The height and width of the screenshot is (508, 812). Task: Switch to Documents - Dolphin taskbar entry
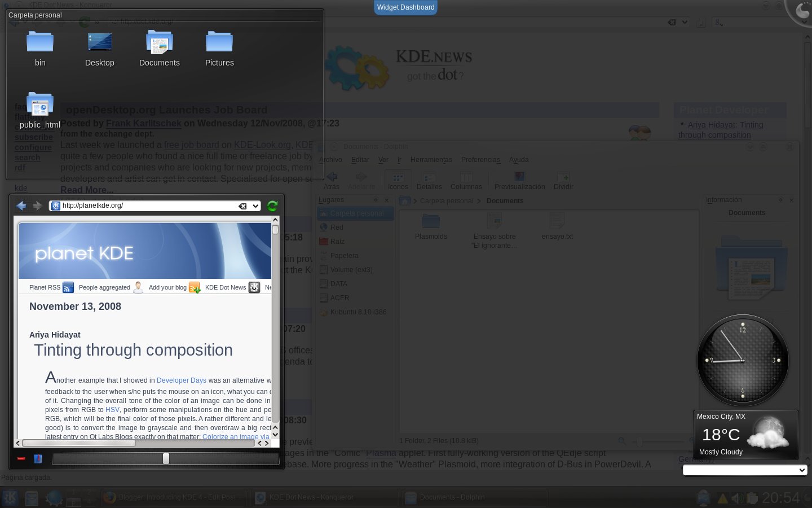point(474,497)
